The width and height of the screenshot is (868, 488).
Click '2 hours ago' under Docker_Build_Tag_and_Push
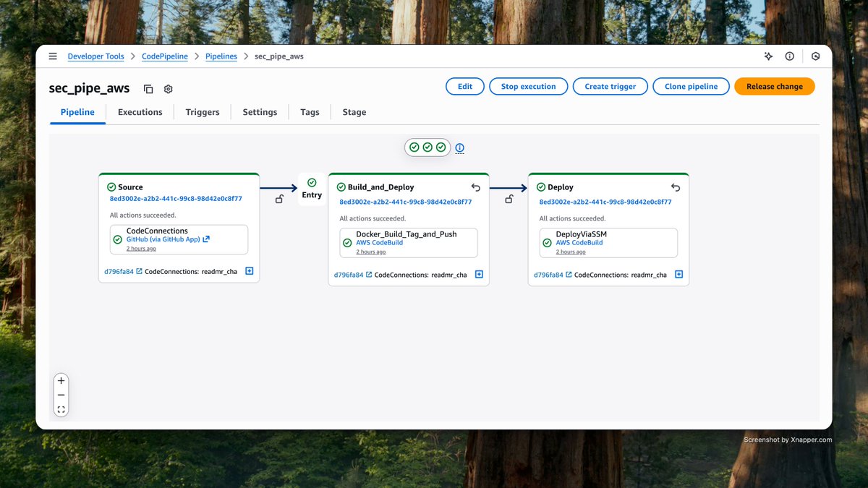click(x=371, y=252)
